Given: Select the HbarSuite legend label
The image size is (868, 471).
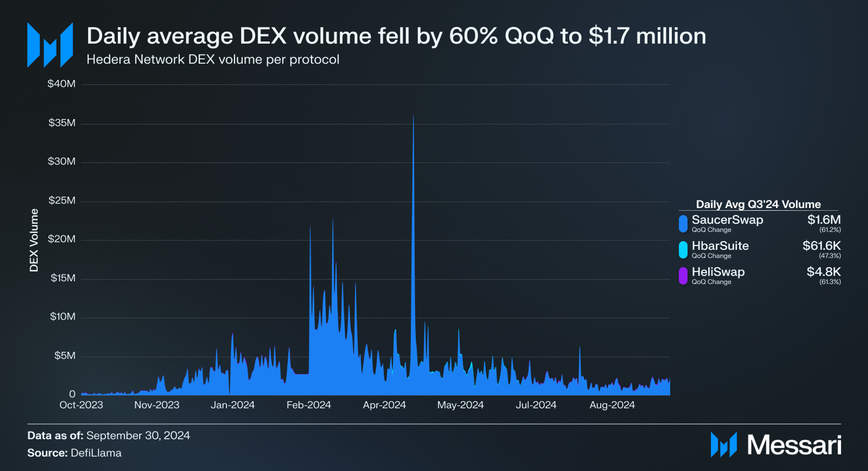Looking at the screenshot, I should [x=720, y=246].
